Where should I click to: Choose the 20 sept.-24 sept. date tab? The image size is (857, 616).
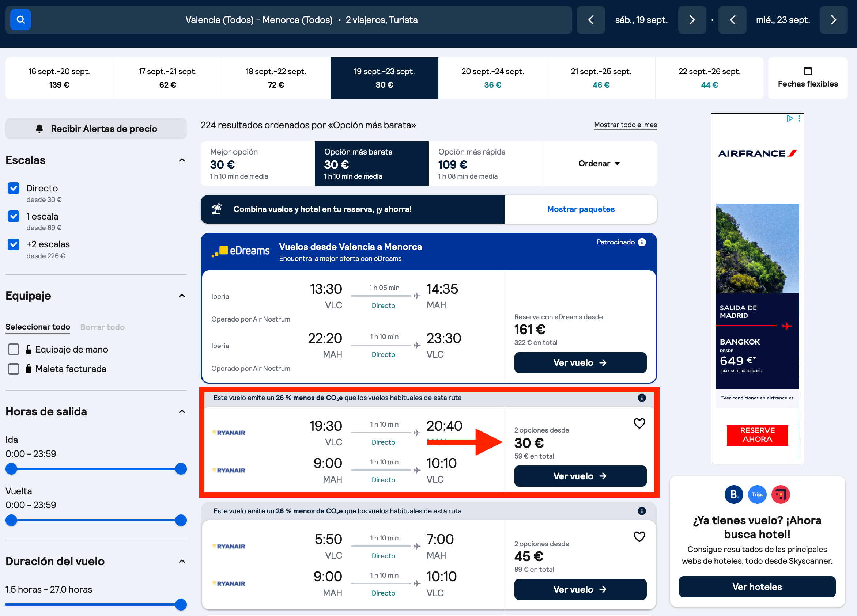pos(492,78)
